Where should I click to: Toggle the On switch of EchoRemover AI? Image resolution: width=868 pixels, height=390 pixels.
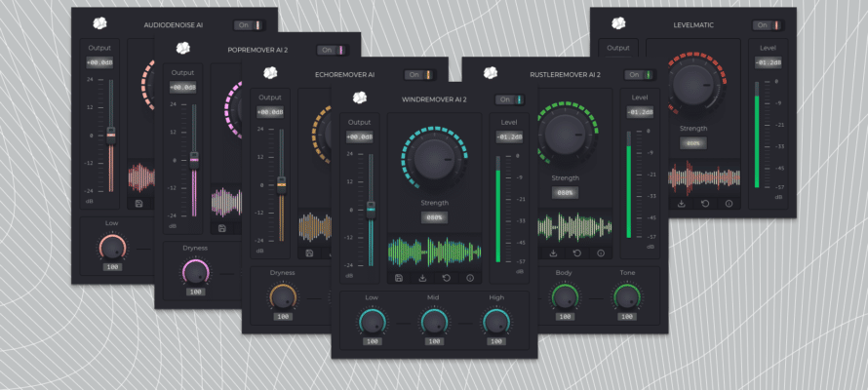(420, 75)
